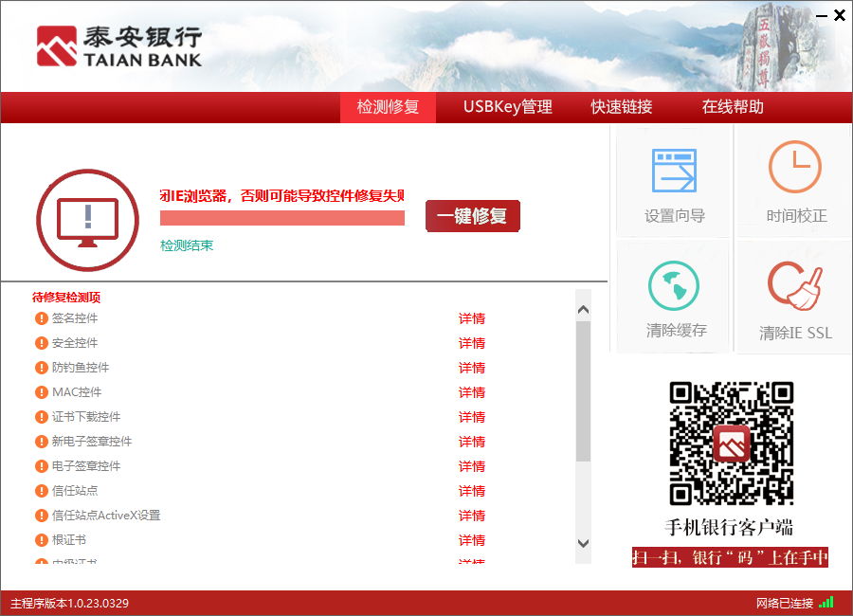This screenshot has height=616, width=853.
Task: Click the mobile banking QR code
Action: click(731, 444)
